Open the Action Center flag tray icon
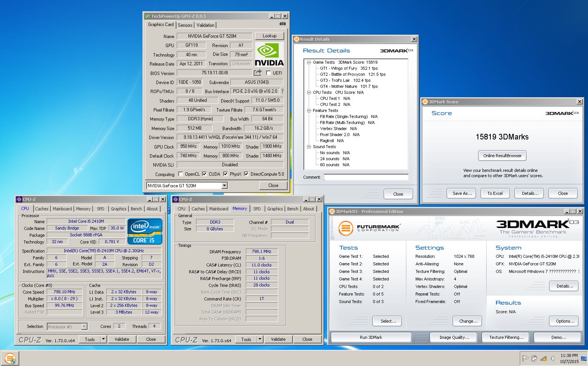 point(525,358)
